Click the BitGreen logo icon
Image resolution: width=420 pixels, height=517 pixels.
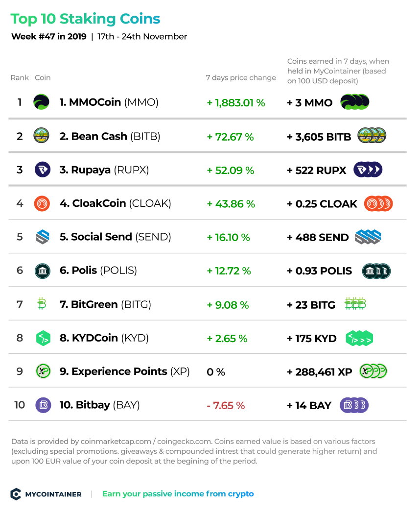pyautogui.click(x=42, y=304)
